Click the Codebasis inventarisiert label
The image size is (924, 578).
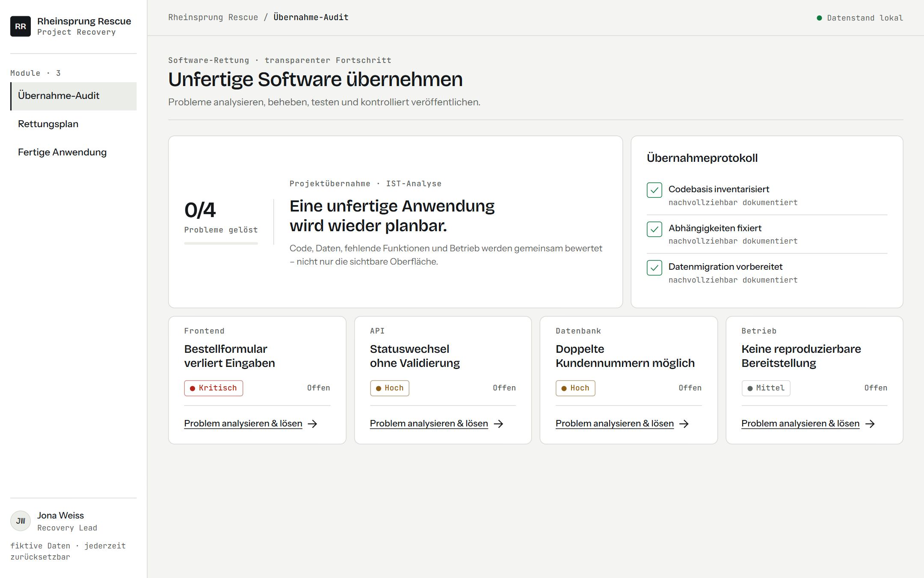pos(719,189)
